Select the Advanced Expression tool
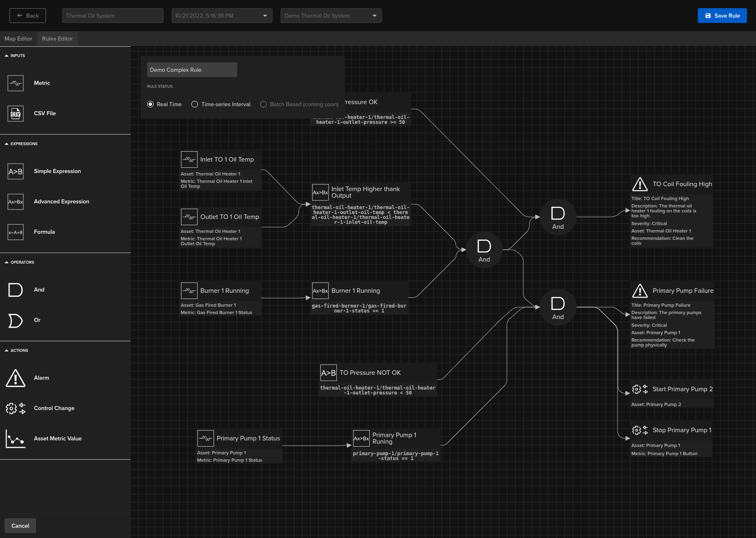Screen dimensions: 756x538 [15, 201]
